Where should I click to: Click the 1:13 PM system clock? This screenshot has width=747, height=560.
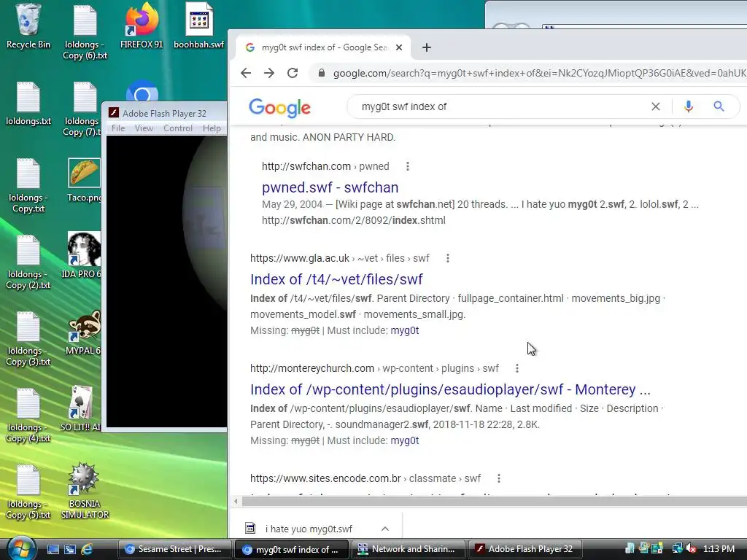719,548
